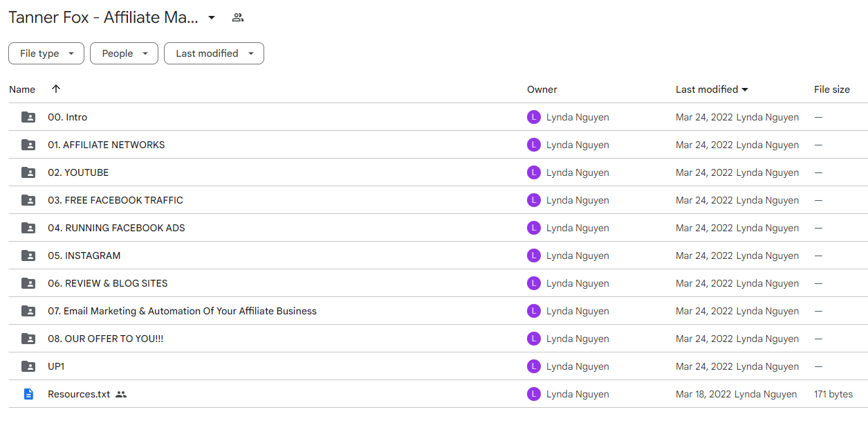Open the People filter dropdown

point(124,53)
